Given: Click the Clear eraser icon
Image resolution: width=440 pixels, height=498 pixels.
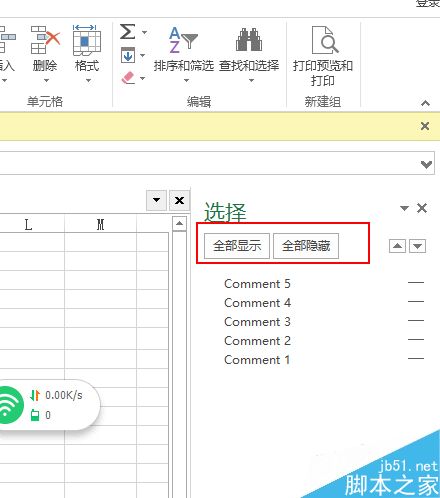Looking at the screenshot, I should [x=128, y=78].
